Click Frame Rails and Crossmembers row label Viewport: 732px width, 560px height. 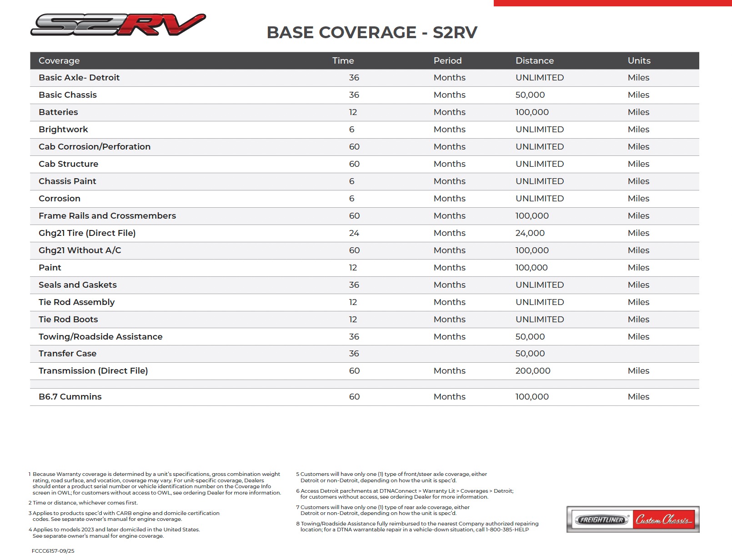click(107, 216)
